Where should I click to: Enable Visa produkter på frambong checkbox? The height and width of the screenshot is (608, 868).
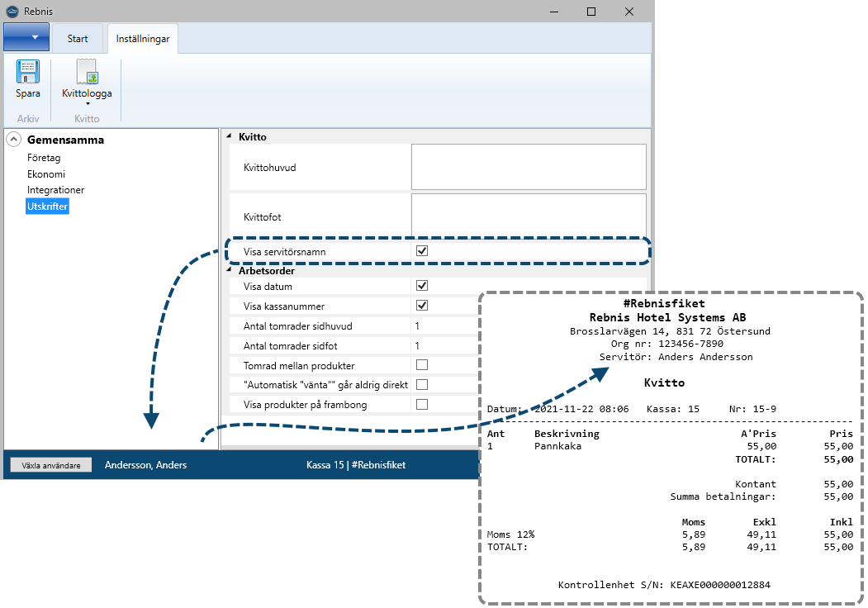(422, 404)
